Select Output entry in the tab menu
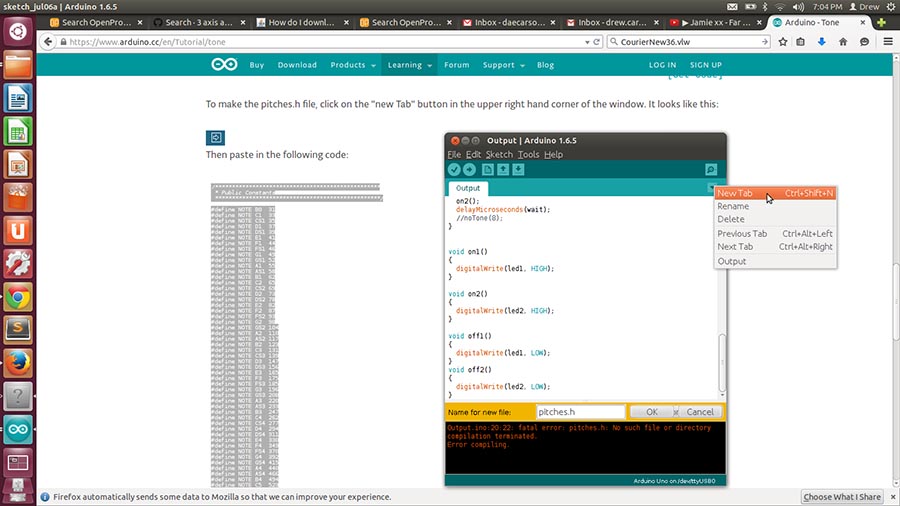The image size is (900, 506). pos(775,261)
